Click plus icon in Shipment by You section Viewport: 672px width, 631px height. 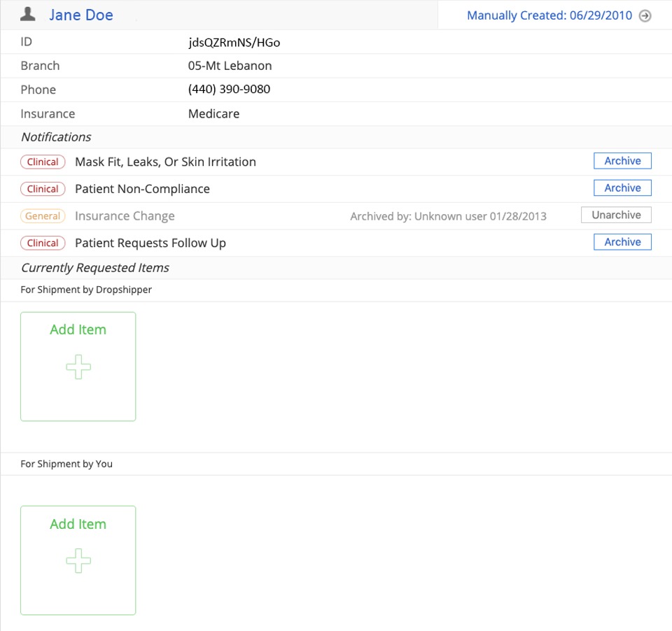[78, 561]
